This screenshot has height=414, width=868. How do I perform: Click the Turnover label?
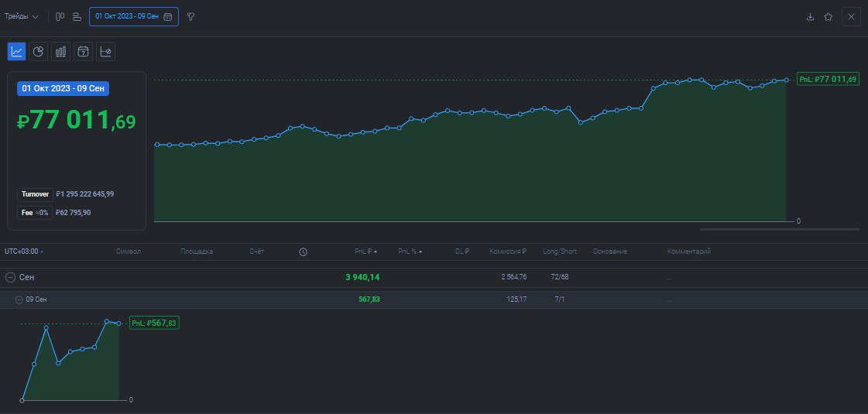pyautogui.click(x=35, y=194)
